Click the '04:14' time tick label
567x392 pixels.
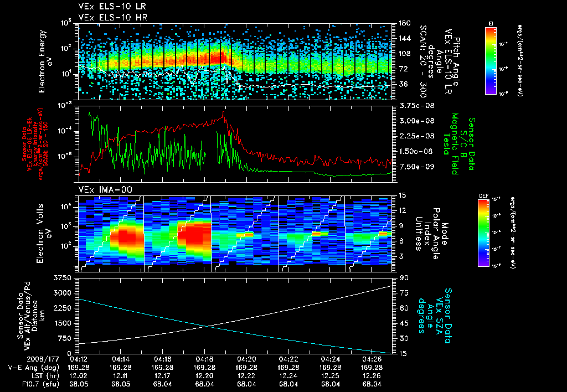[121, 360]
